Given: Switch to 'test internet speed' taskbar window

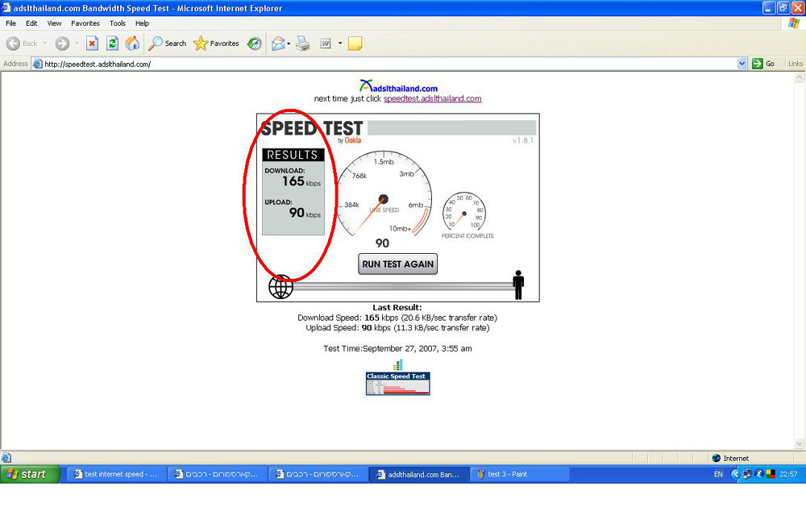Looking at the screenshot, I should [117, 474].
